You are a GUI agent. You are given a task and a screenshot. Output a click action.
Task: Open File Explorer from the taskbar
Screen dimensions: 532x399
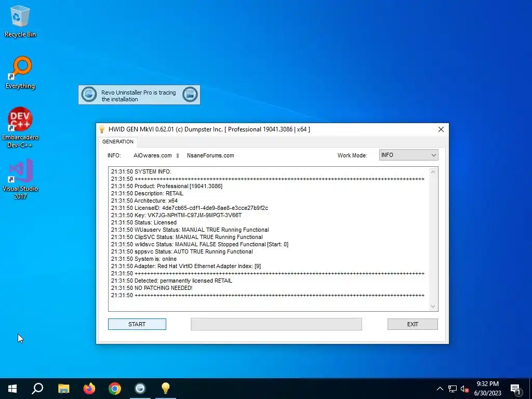coord(63,389)
